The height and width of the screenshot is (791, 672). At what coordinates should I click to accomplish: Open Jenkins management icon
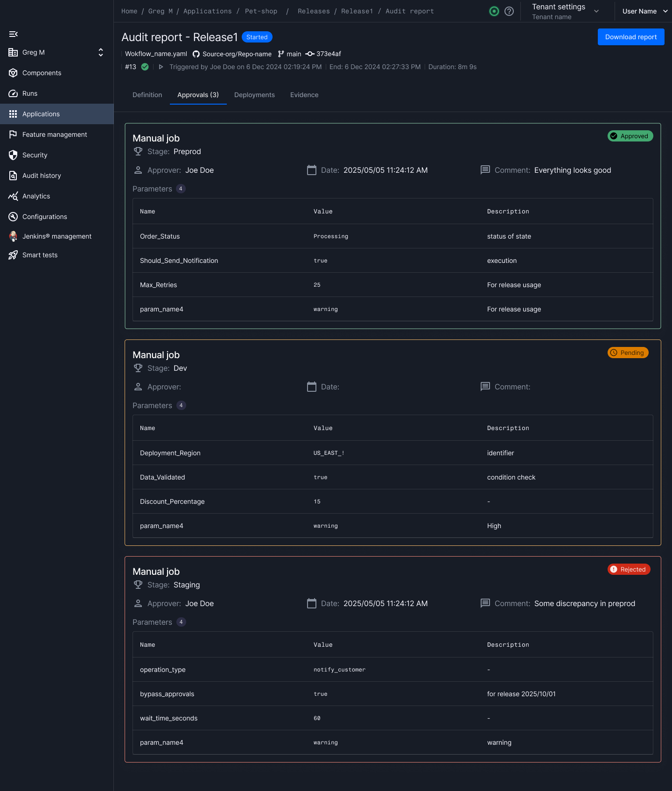(x=13, y=236)
